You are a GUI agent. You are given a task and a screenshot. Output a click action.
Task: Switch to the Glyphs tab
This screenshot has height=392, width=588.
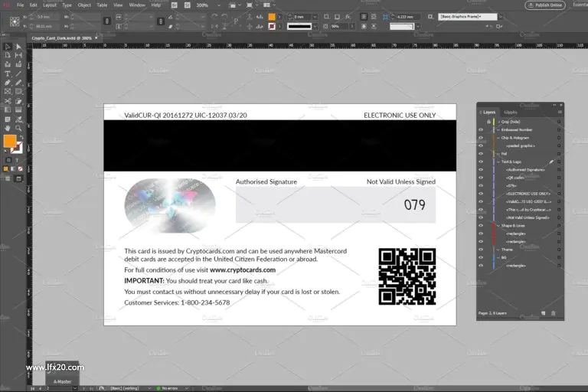(x=511, y=112)
